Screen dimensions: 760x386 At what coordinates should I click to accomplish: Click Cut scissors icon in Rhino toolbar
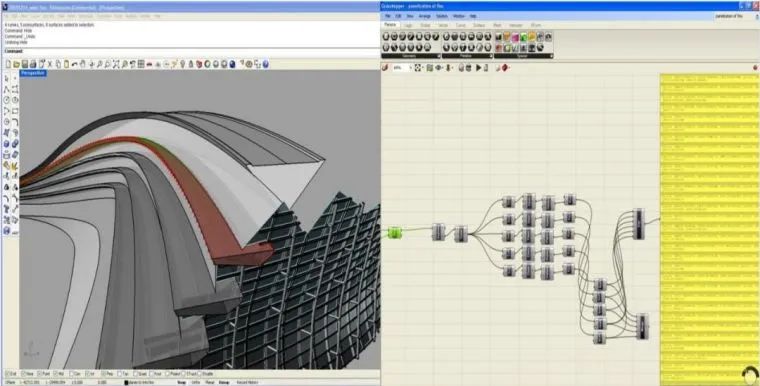click(x=49, y=64)
